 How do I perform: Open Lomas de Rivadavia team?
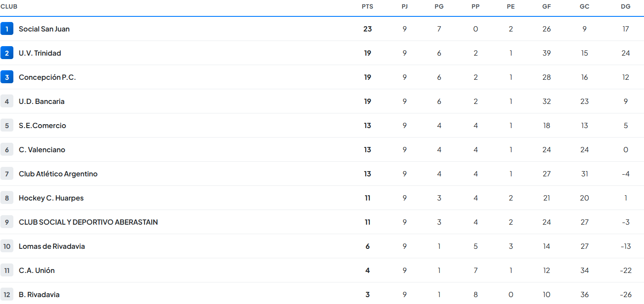pos(52,246)
